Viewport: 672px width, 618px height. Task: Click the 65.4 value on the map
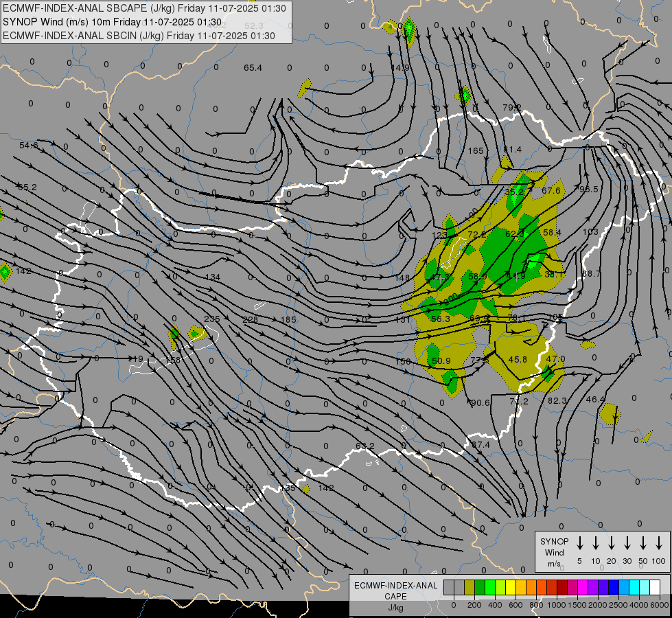pyautogui.click(x=253, y=68)
